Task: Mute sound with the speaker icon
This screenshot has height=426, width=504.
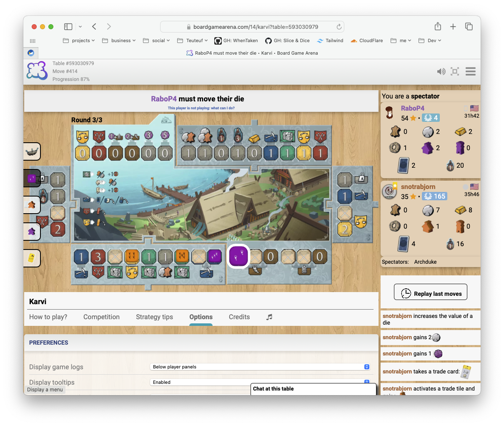Action: pyautogui.click(x=441, y=71)
